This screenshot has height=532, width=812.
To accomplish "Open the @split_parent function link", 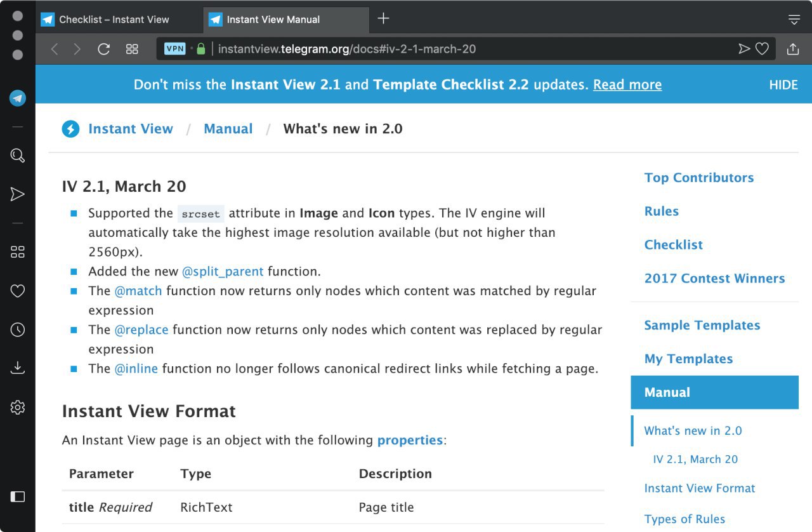I will pos(223,272).
